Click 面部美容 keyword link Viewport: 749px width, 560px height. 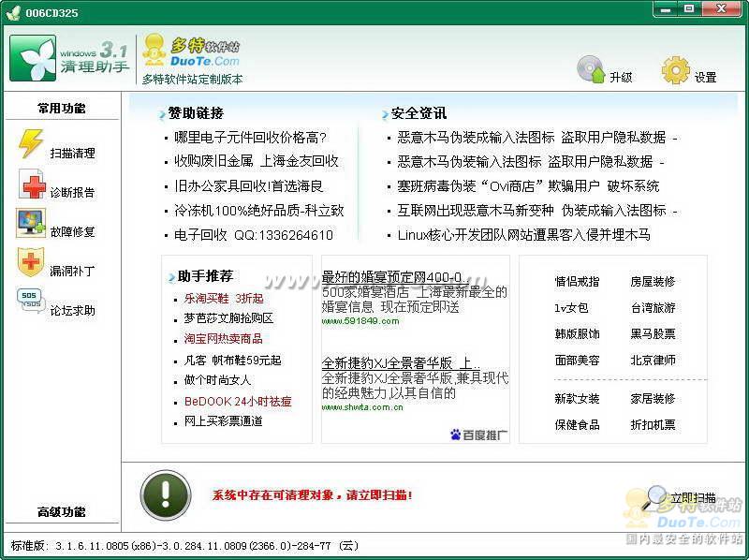coord(577,360)
